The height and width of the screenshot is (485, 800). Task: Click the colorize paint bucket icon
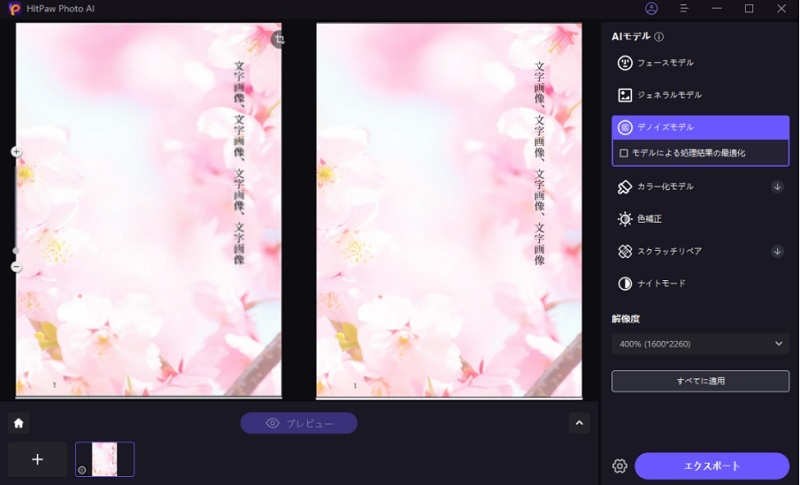[624, 187]
